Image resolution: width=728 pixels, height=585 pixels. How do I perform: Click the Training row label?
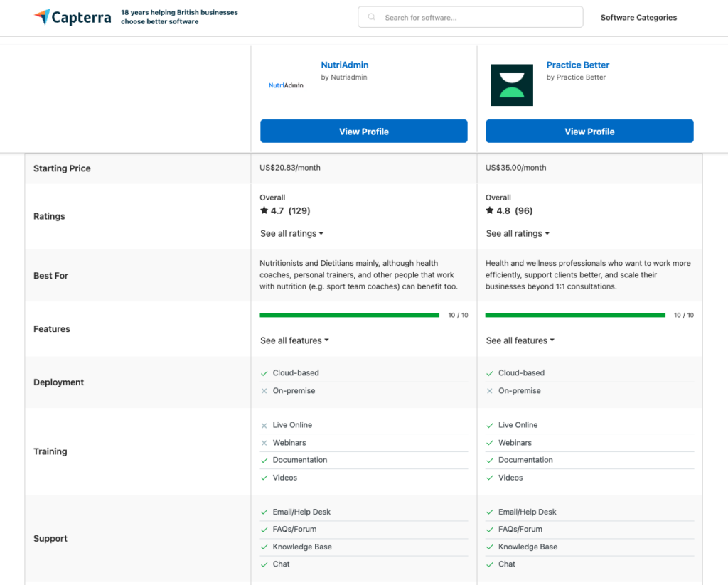(50, 452)
